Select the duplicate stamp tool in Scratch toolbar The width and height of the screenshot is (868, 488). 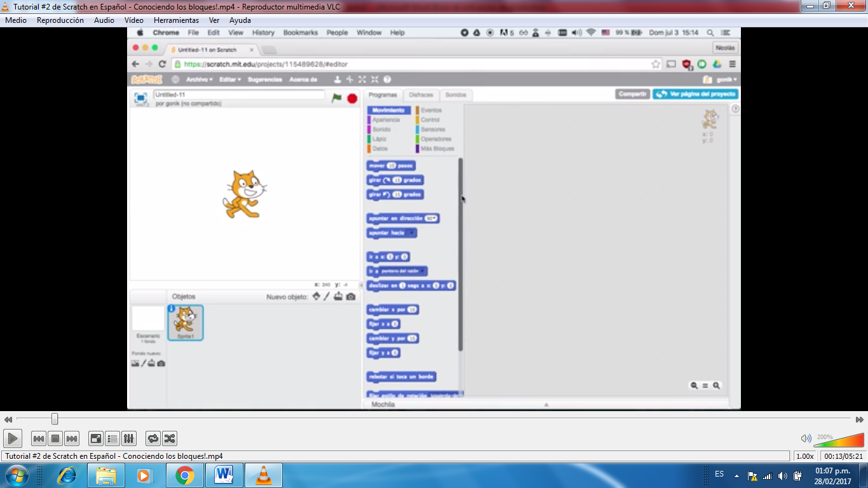pos(337,79)
